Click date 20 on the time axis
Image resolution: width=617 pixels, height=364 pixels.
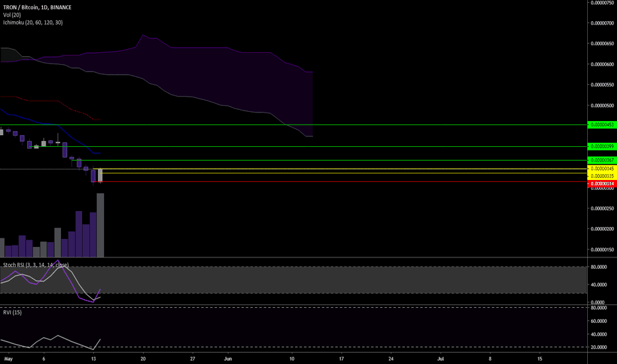click(143, 359)
